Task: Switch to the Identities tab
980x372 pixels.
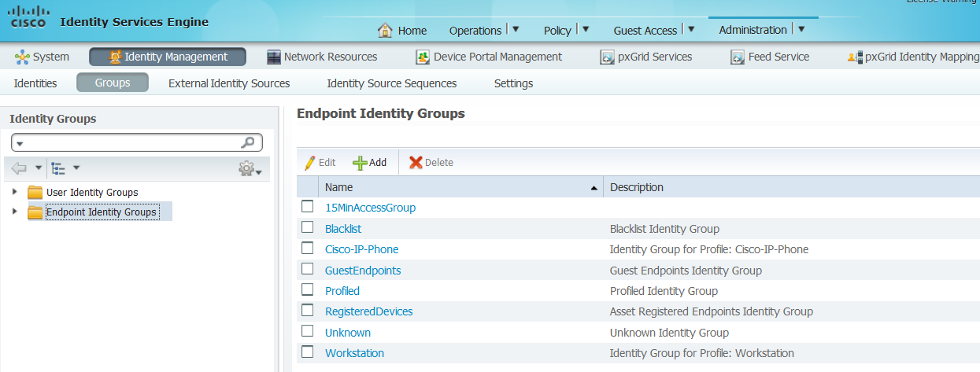Action: (35, 83)
